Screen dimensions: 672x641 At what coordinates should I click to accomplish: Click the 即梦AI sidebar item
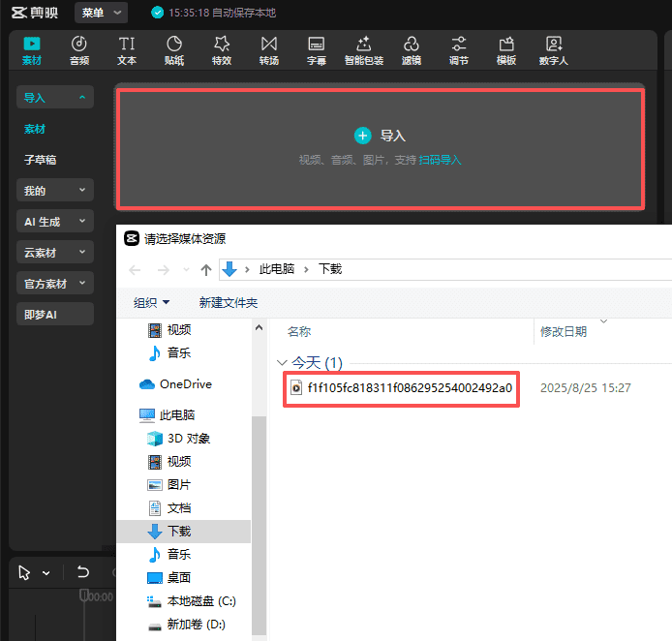coord(41,315)
